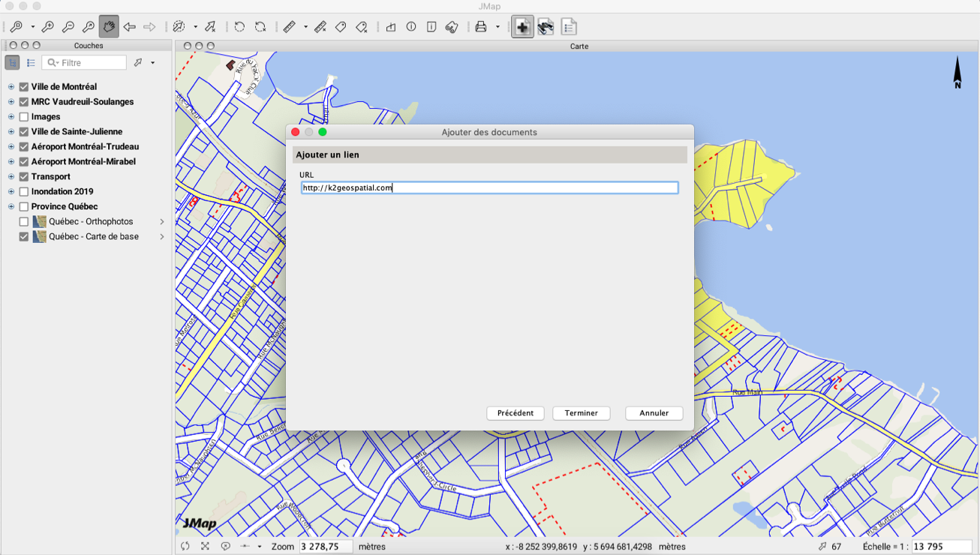The image size is (980, 555).
Task: Click the information tool icon
Action: point(411,27)
